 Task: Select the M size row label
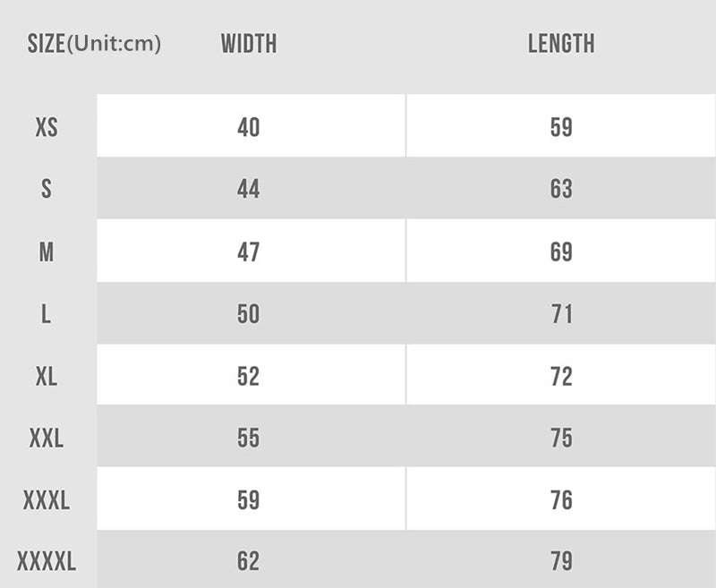47,252
